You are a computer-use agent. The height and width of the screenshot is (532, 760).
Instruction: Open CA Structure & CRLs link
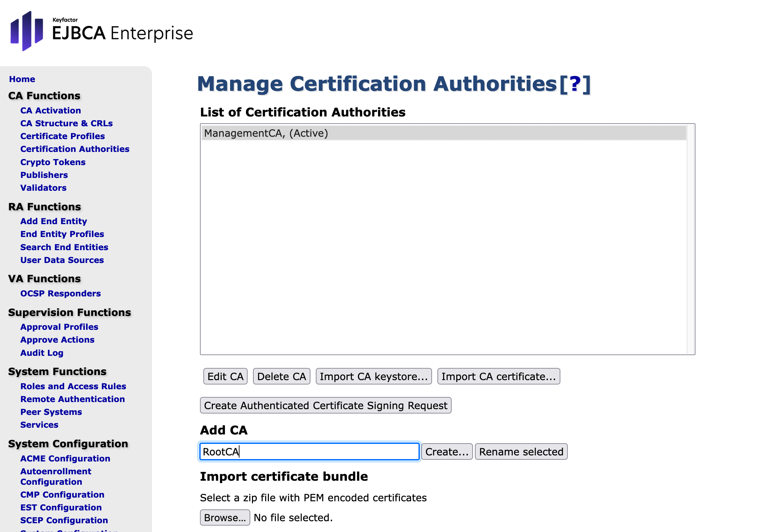(66, 123)
